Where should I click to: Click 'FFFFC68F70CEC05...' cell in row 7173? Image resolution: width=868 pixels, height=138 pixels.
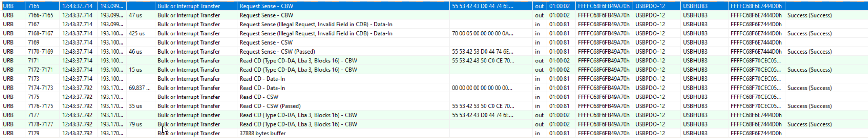pyautogui.click(x=756, y=79)
